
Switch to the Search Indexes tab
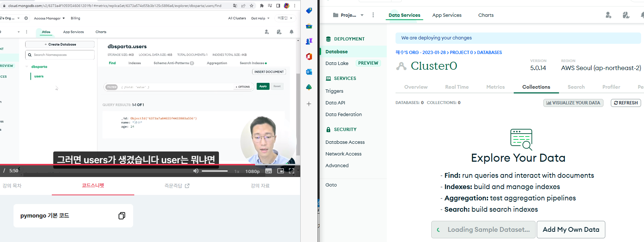click(253, 63)
